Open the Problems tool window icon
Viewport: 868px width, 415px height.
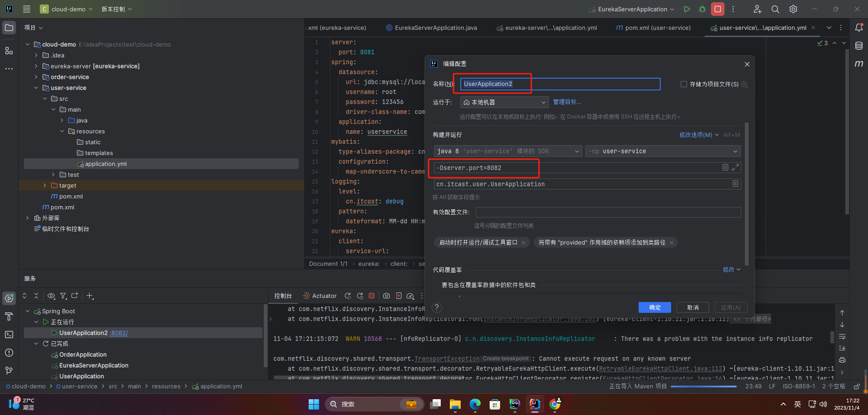pyautogui.click(x=9, y=353)
